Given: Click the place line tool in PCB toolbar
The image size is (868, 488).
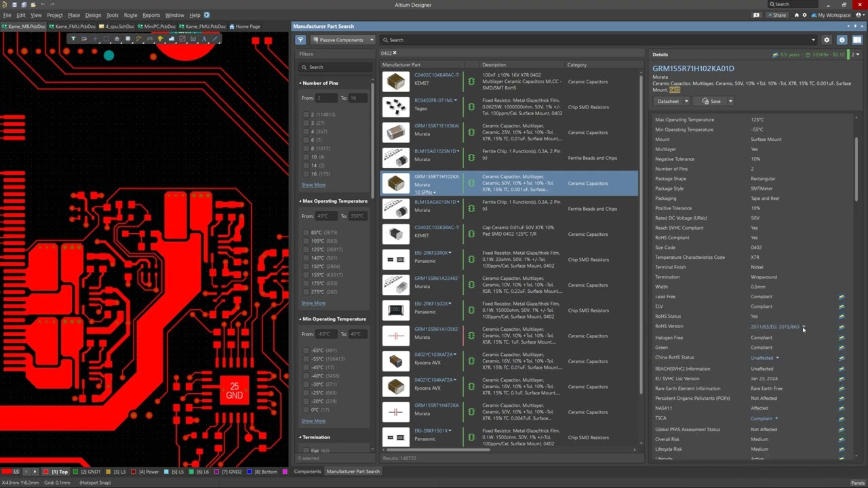Looking at the screenshot, I should click(215, 39).
